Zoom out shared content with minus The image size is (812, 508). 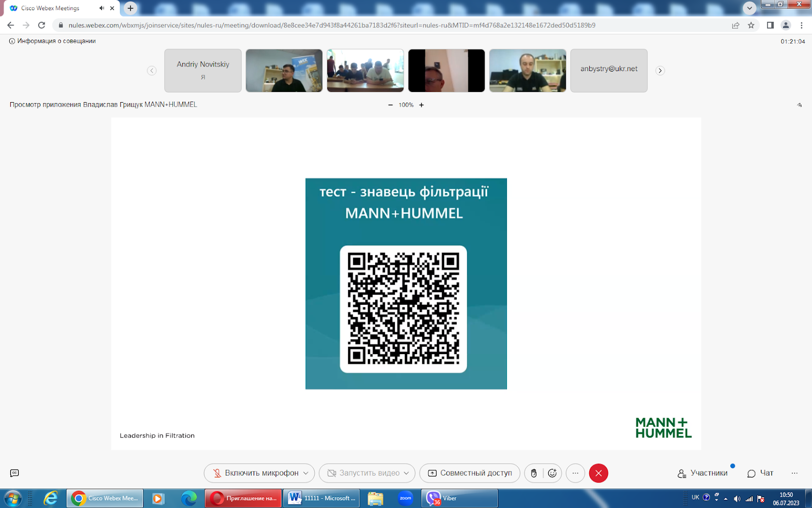[x=390, y=105]
